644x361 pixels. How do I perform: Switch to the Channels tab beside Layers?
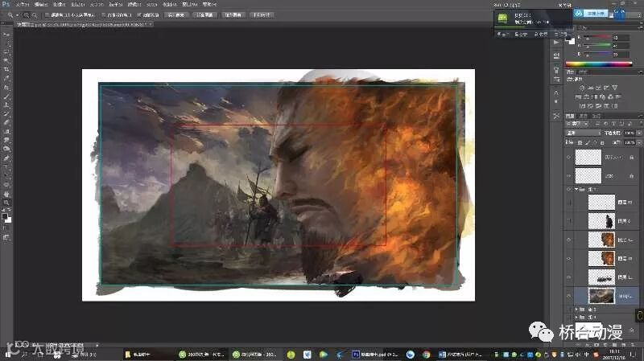point(583,116)
